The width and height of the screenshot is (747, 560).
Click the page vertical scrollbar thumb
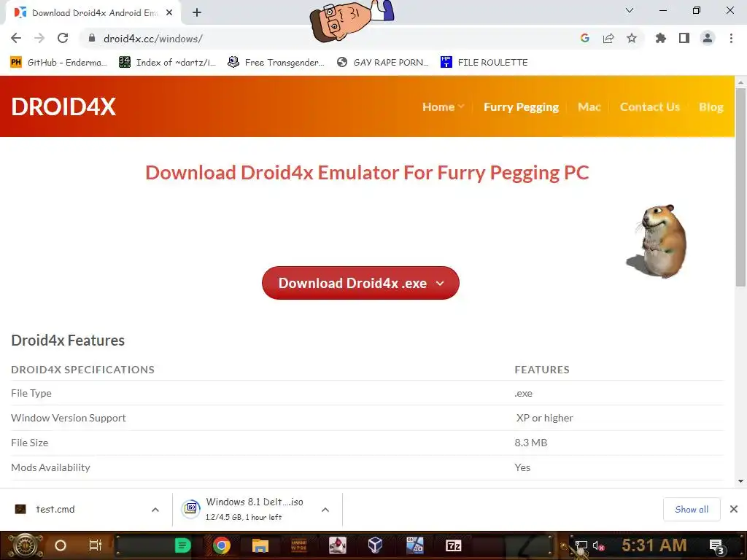pyautogui.click(x=740, y=187)
